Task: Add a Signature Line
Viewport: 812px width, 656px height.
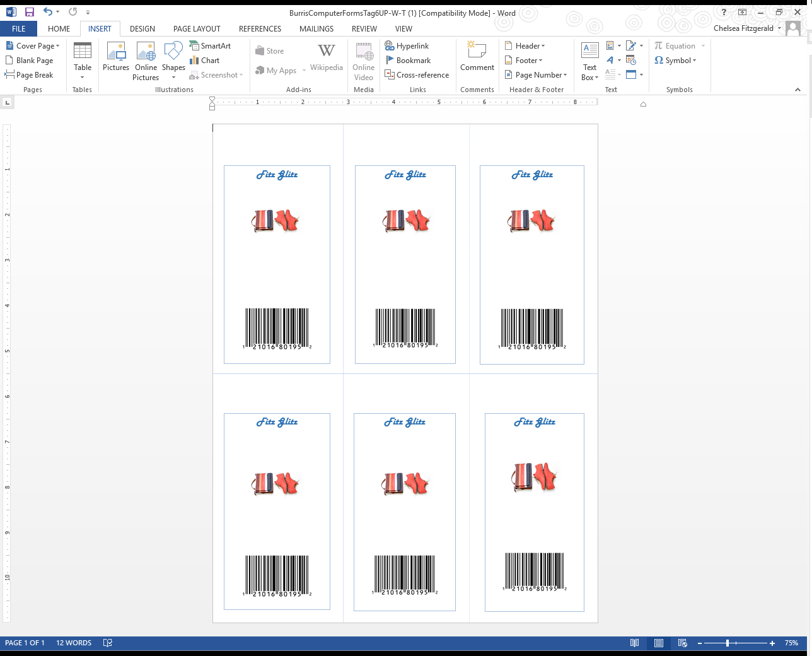Action: click(x=630, y=45)
